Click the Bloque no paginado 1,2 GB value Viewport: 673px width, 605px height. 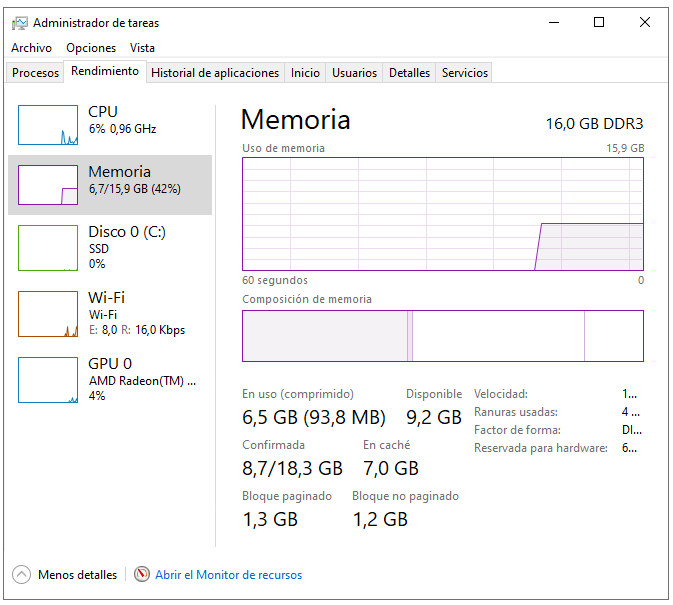pos(380,520)
